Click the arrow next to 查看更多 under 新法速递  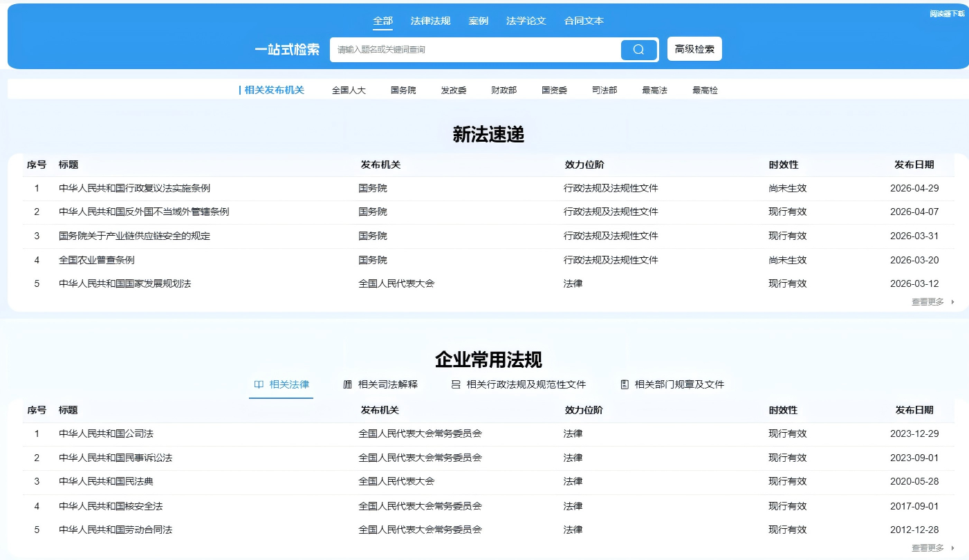pyautogui.click(x=953, y=302)
